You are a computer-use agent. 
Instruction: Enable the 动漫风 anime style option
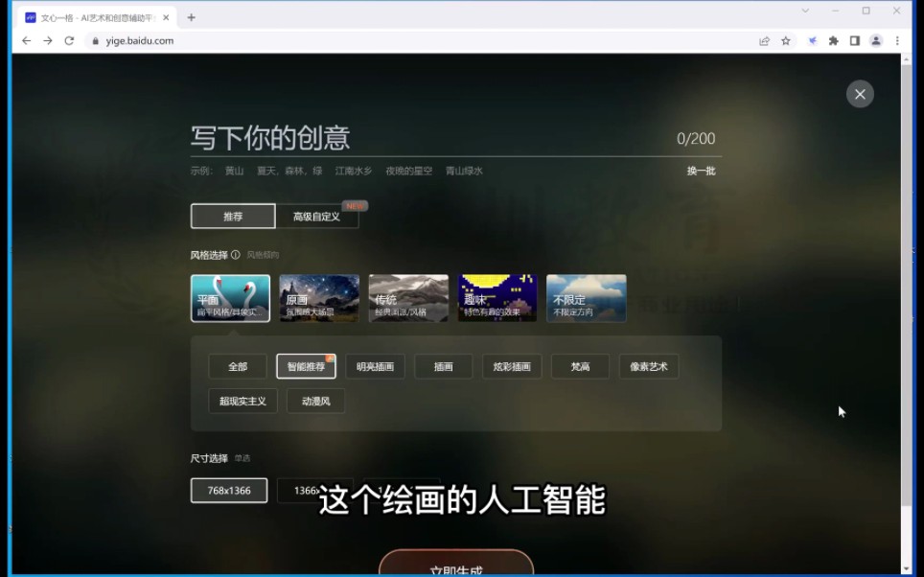(315, 401)
